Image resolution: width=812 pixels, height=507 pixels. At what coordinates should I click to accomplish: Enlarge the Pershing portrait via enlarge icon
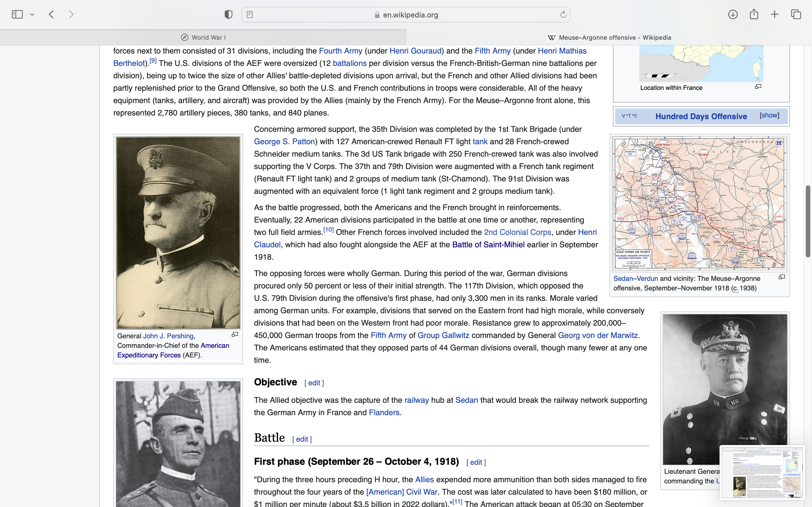(235, 334)
